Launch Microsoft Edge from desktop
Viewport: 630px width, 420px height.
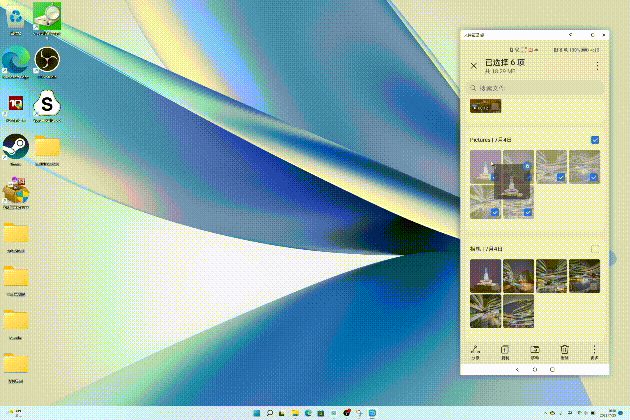(15, 60)
